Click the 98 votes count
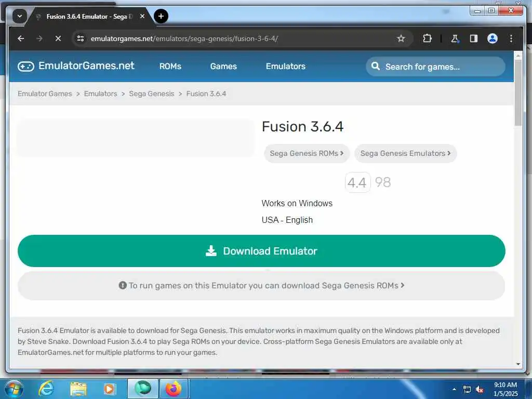Viewport: 532px width, 399px height. (x=383, y=182)
